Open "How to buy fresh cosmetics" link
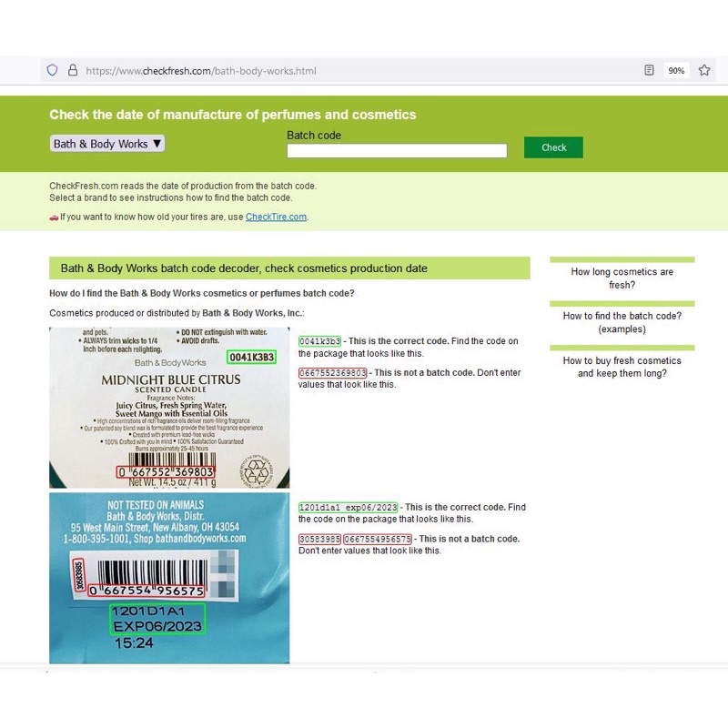 click(622, 367)
